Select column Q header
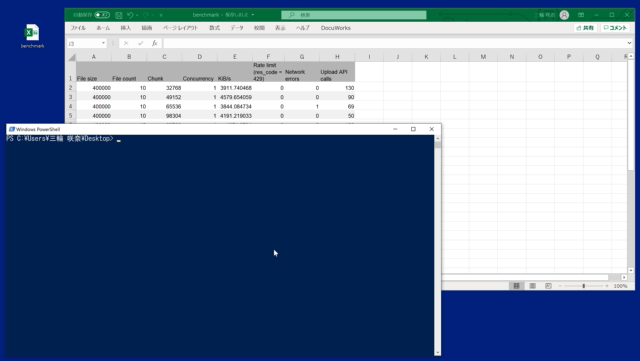The image size is (640, 361). point(597,57)
